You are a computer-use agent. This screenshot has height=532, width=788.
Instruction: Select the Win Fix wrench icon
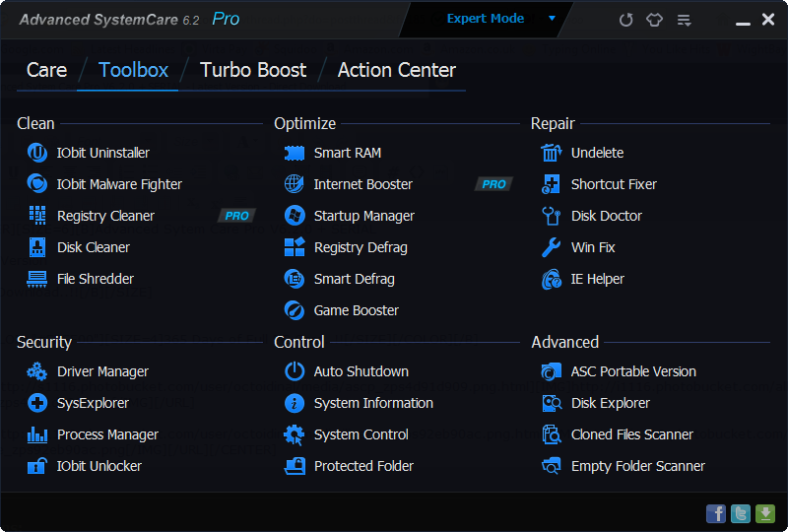tap(552, 247)
